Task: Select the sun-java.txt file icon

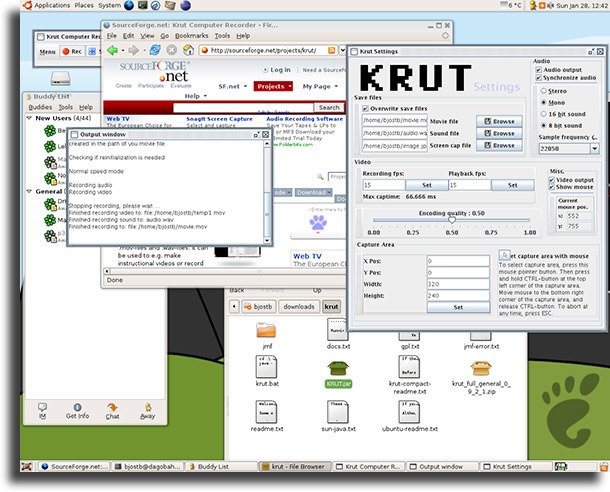Action: [338, 412]
